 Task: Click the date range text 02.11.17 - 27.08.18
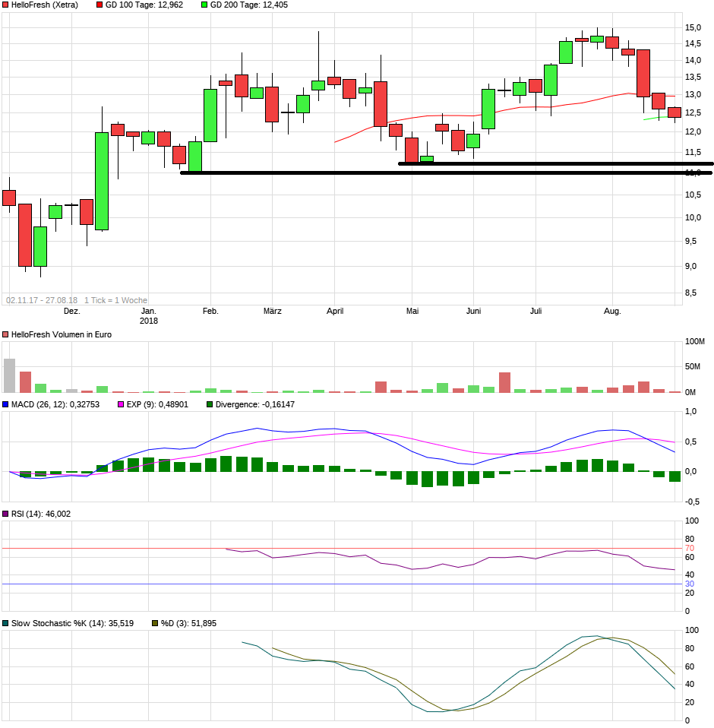(41, 300)
